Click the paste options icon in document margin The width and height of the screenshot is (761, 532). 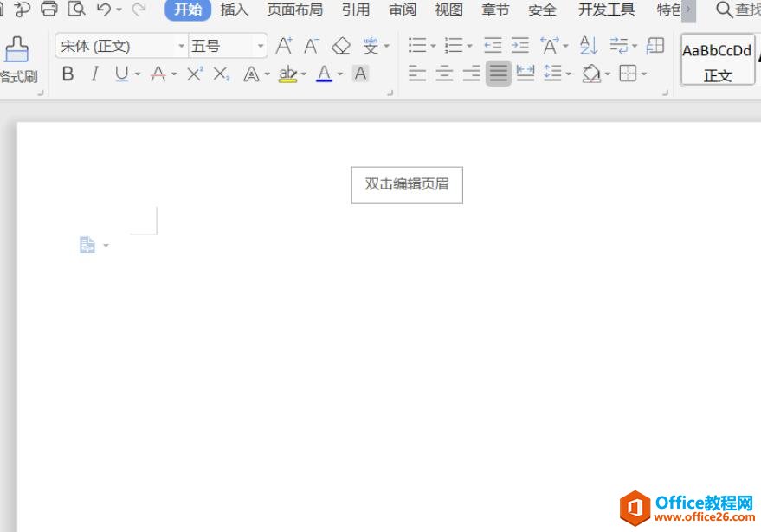pyautogui.click(x=87, y=246)
